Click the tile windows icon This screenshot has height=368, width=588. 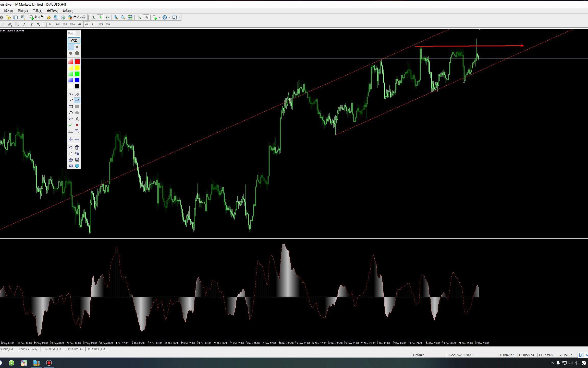click(130, 17)
